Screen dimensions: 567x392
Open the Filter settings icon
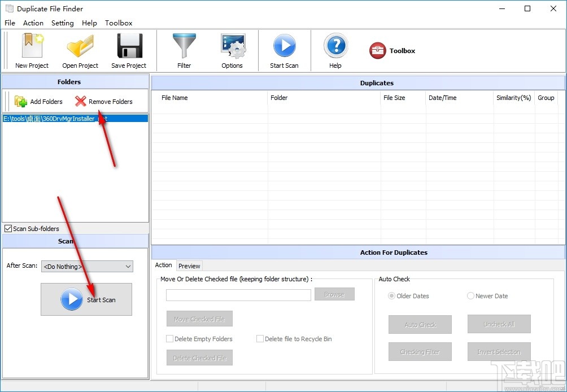coord(184,50)
